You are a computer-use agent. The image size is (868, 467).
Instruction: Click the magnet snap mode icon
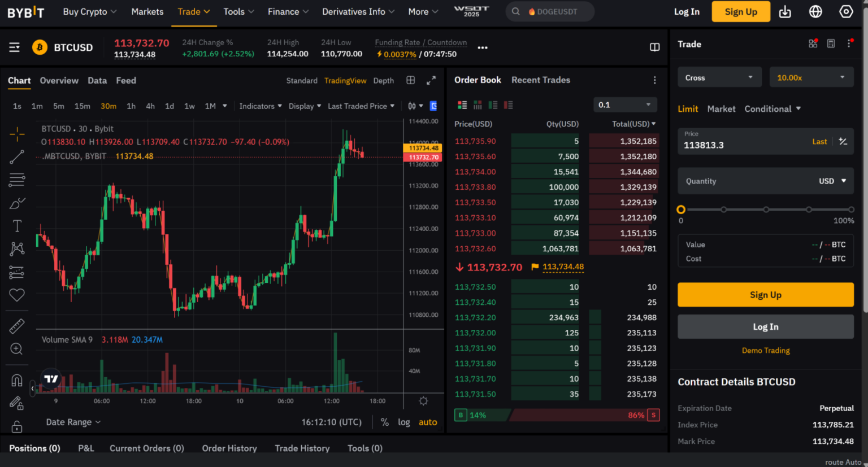point(17,380)
